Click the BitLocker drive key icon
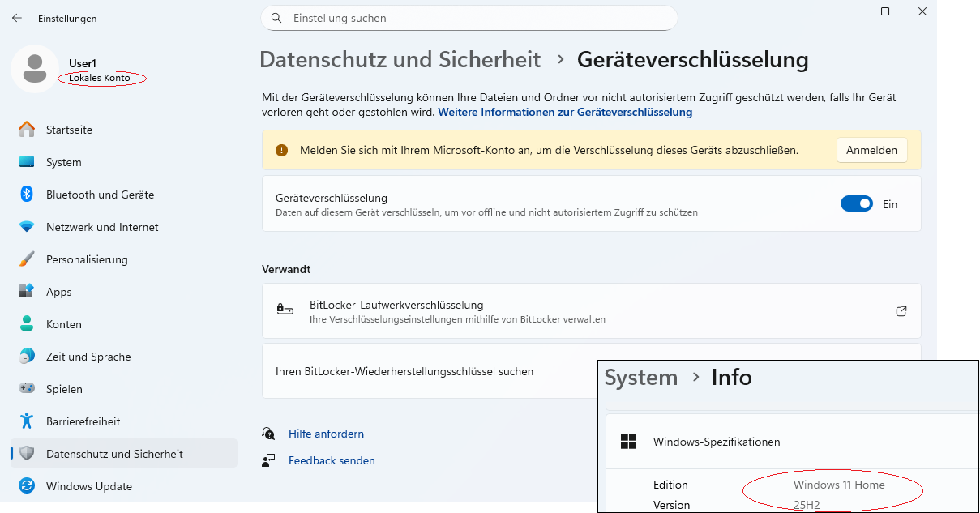The width and height of the screenshot is (980, 513). (285, 310)
